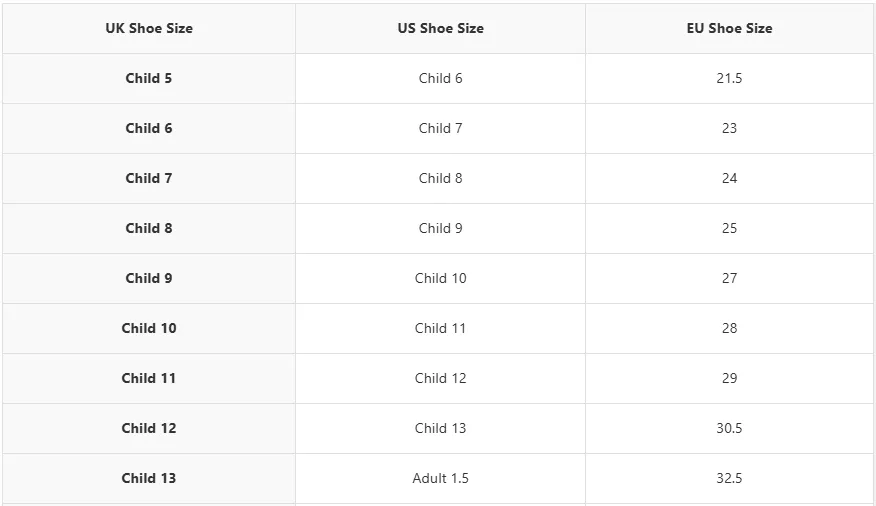Select the Child 11 US size cell
The height and width of the screenshot is (506, 876).
pyautogui.click(x=440, y=328)
